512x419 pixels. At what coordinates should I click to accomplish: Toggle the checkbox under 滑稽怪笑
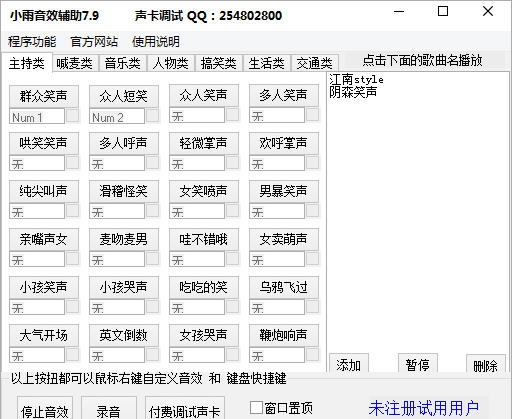(x=152, y=211)
